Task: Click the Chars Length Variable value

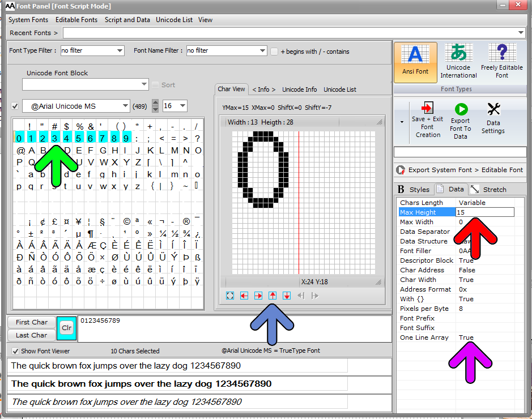Action: (x=472, y=203)
